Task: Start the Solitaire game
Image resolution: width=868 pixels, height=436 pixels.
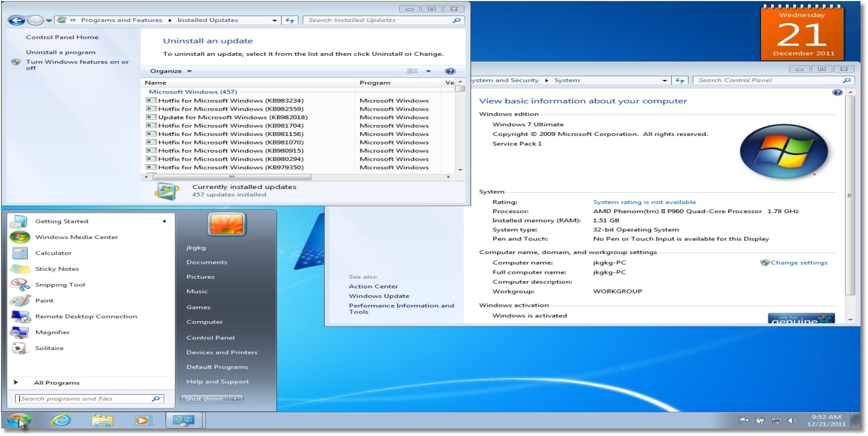Action: 49,348
